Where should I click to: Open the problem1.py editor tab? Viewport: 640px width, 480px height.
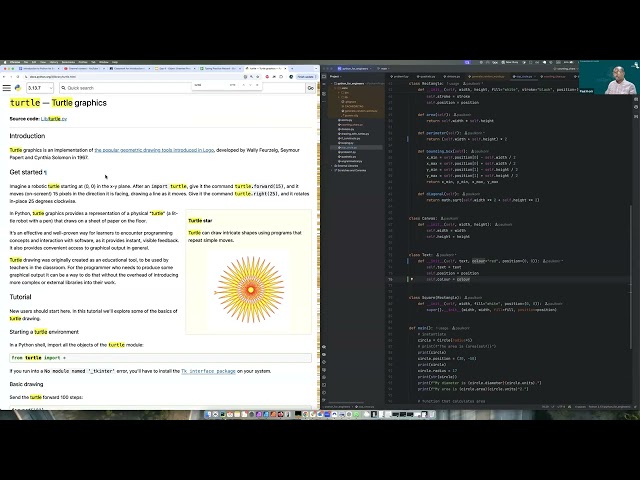(400, 76)
